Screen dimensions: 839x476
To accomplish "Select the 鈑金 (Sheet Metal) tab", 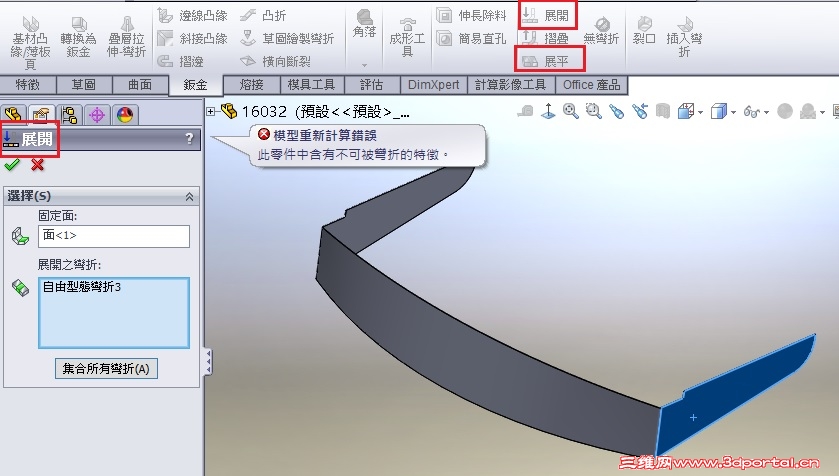I will click(x=195, y=85).
